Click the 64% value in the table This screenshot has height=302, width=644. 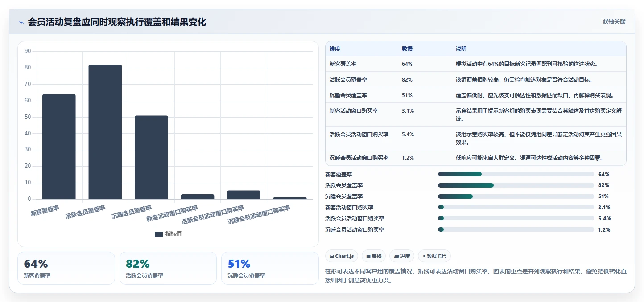407,64
